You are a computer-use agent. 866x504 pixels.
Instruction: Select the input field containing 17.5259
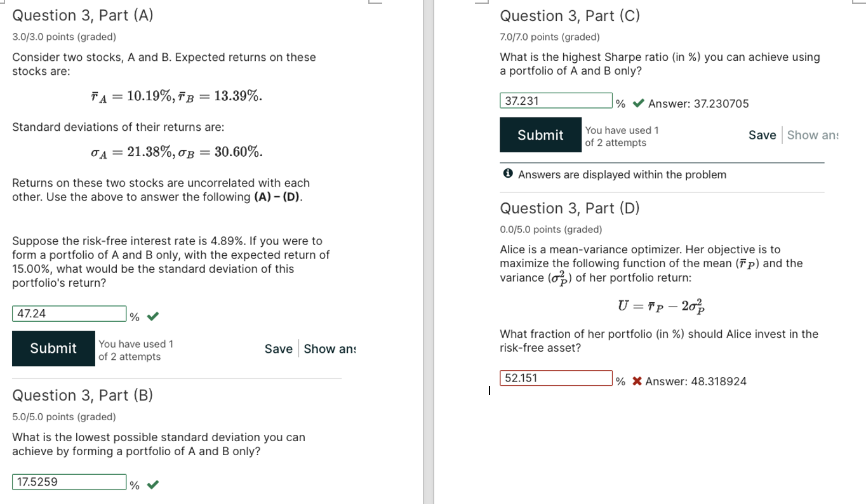click(70, 481)
